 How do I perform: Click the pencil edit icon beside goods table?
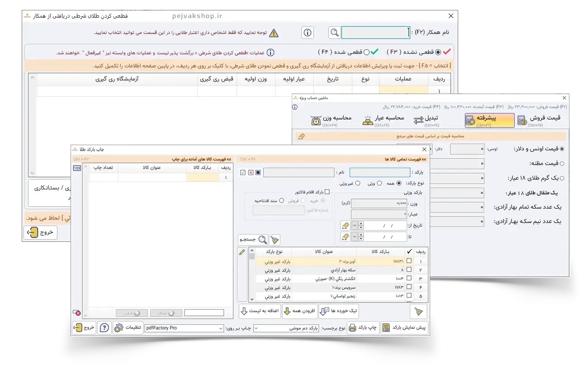[x=242, y=252]
